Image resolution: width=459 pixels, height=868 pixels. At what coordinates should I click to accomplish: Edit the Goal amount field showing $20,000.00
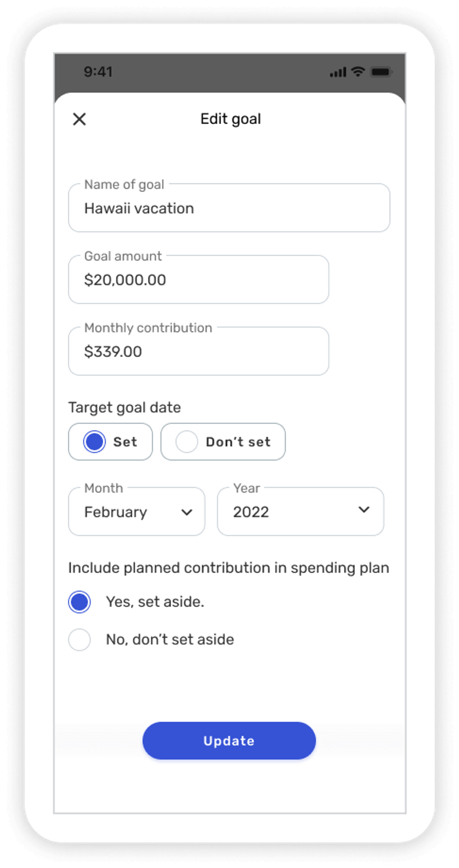[x=198, y=280]
